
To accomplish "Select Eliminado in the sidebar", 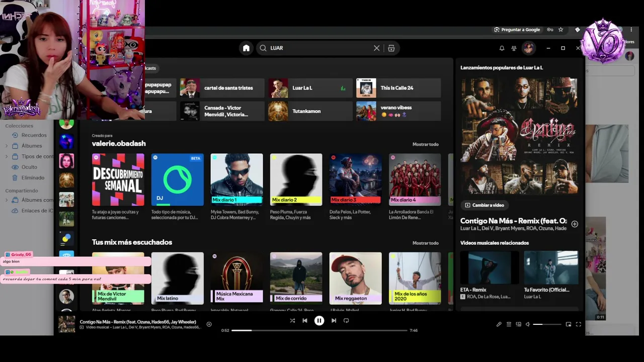I will (x=29, y=177).
